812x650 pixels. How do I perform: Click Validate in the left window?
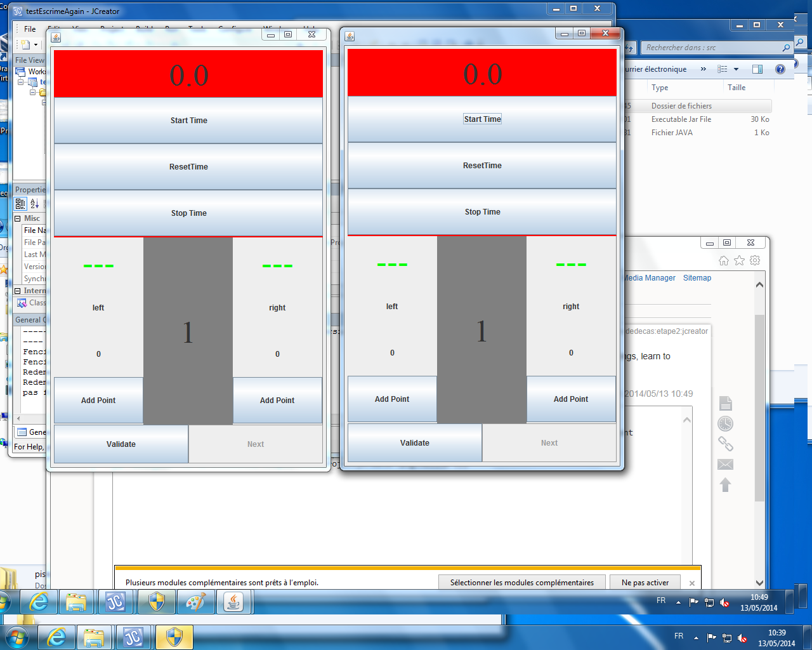[x=121, y=444]
